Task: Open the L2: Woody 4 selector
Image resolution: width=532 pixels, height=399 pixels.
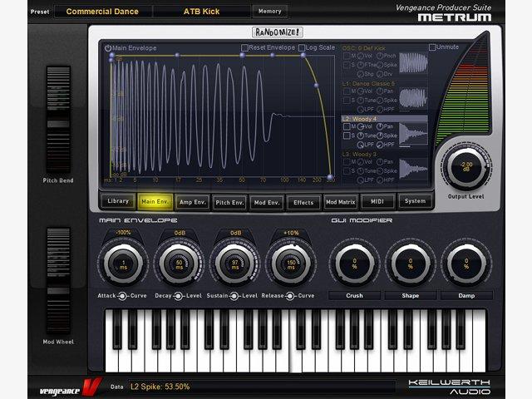Action: tap(384, 119)
